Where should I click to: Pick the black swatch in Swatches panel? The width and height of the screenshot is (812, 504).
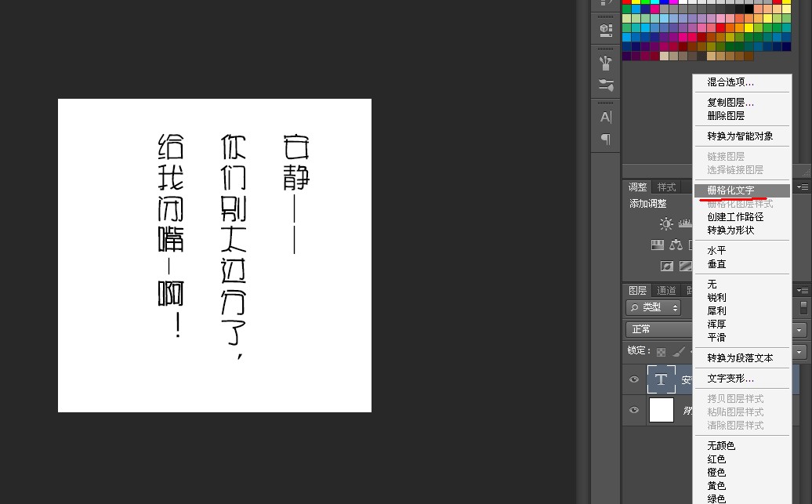[x=749, y=9]
